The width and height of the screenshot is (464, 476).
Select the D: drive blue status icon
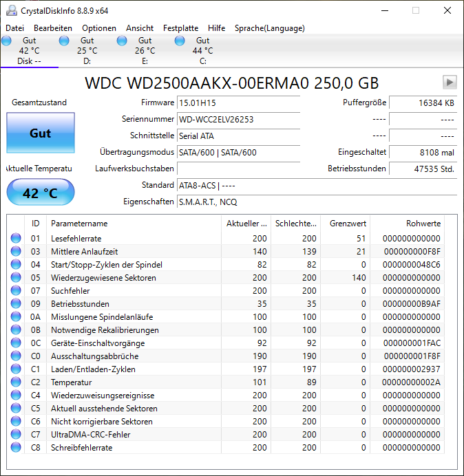click(64, 41)
